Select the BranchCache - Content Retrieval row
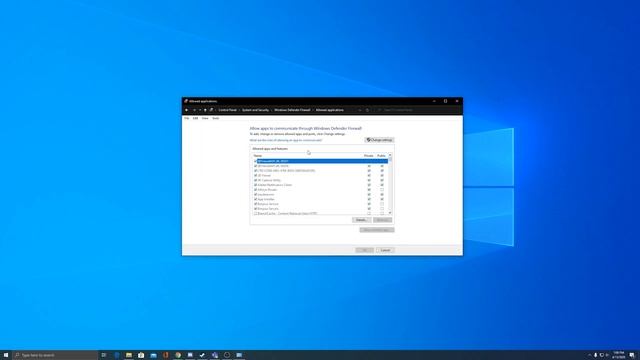The height and width of the screenshot is (360, 640). pos(320,213)
